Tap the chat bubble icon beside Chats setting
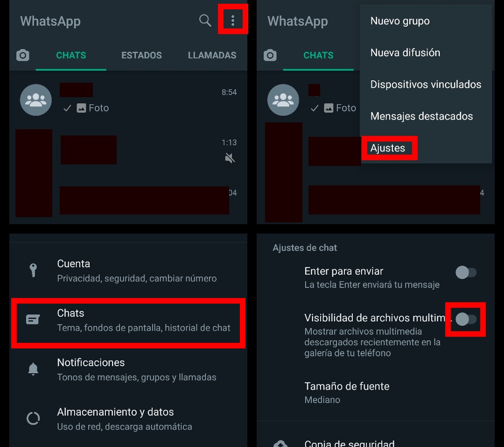Image resolution: width=504 pixels, height=447 pixels. coord(33,319)
